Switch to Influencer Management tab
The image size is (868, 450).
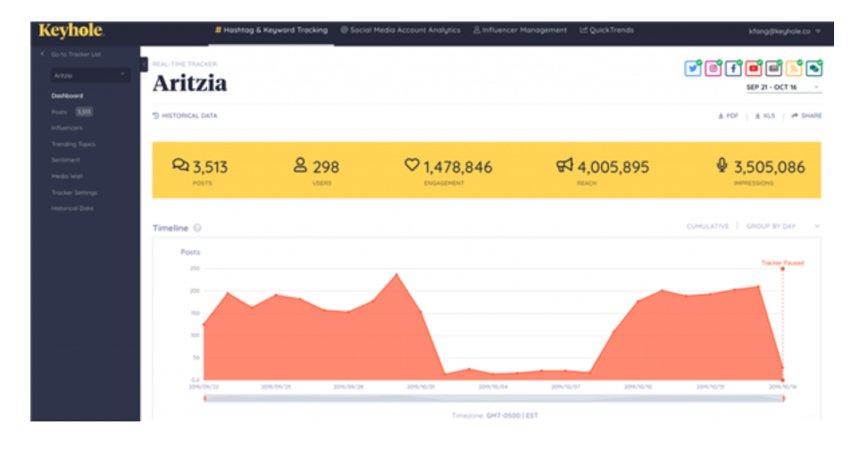click(x=520, y=30)
